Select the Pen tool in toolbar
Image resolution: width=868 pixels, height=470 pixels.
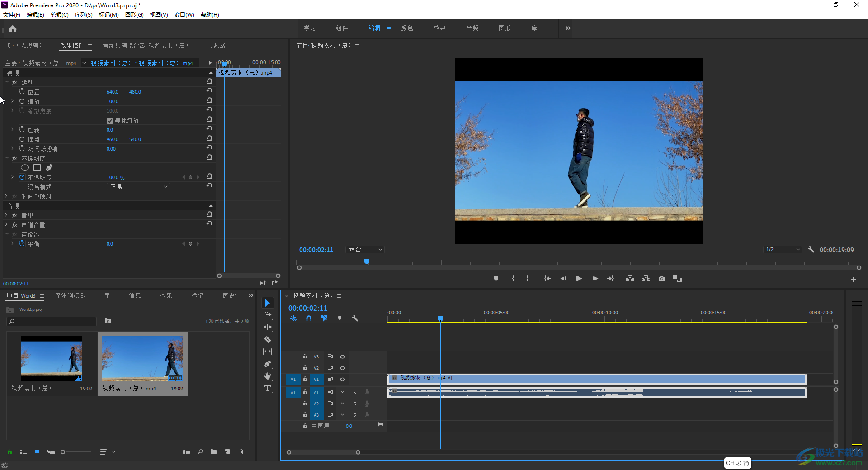(268, 364)
